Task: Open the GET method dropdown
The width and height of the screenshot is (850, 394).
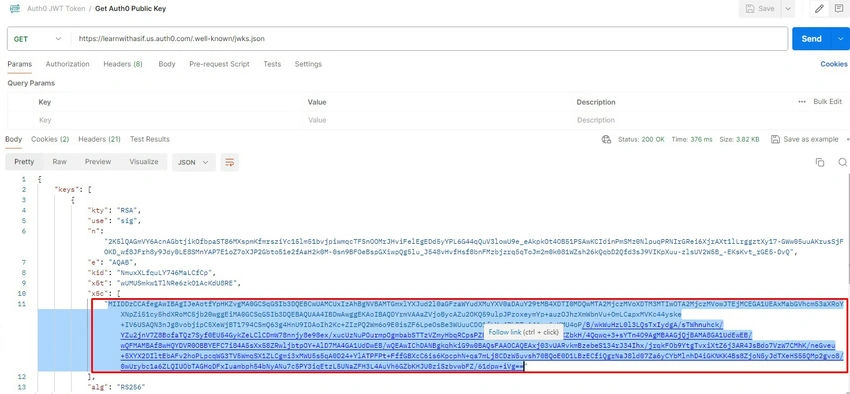Action: pyautogui.click(x=38, y=39)
